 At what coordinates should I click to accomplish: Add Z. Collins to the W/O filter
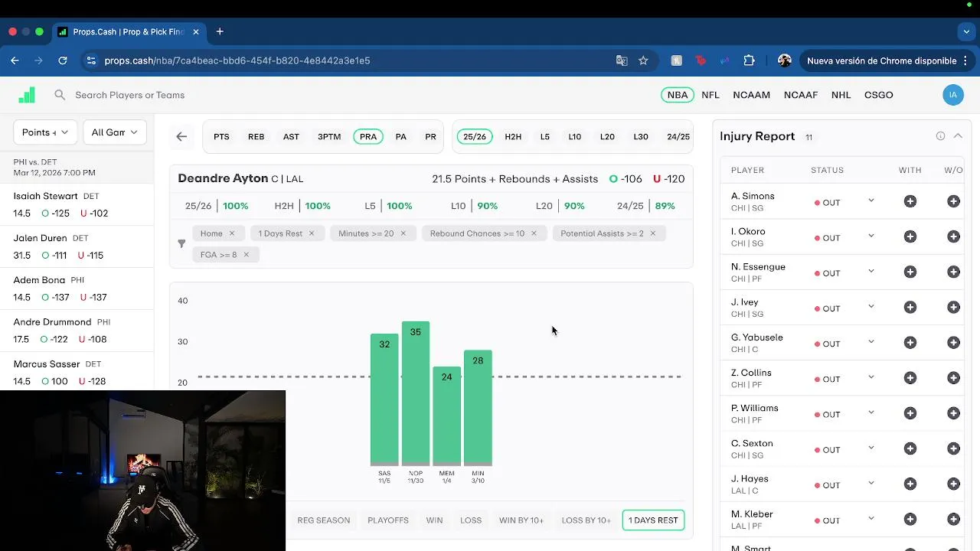(x=953, y=378)
